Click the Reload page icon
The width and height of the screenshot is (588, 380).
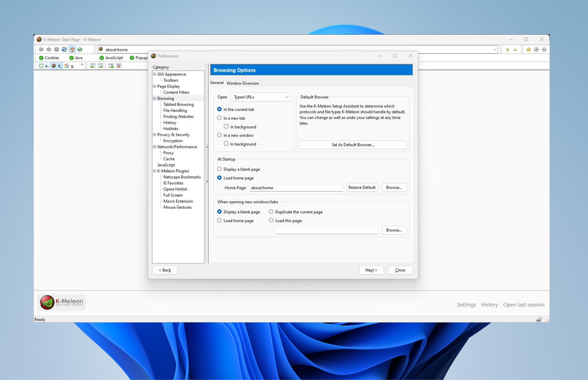tap(64, 50)
